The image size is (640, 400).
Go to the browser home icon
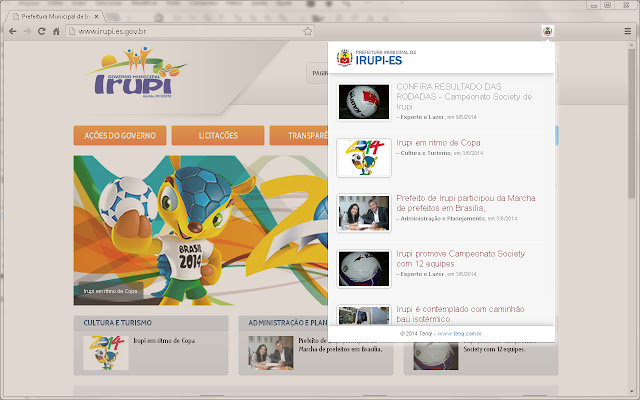point(56,31)
